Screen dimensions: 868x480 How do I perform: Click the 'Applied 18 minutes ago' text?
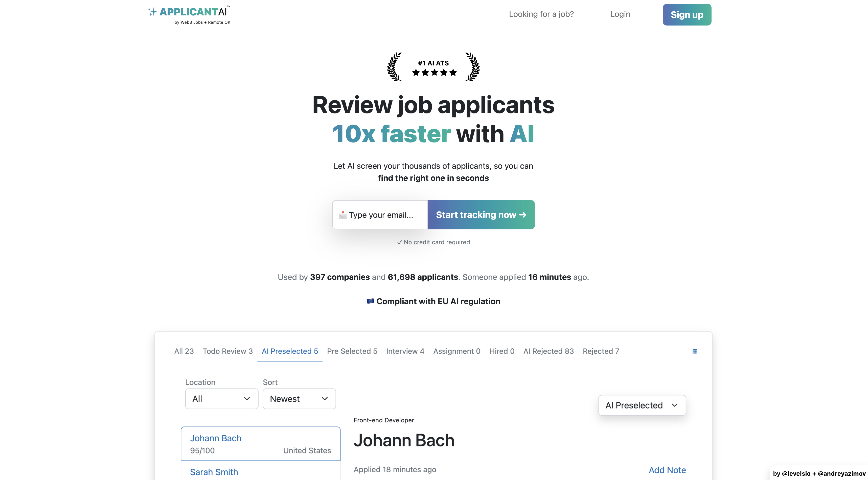[395, 469]
